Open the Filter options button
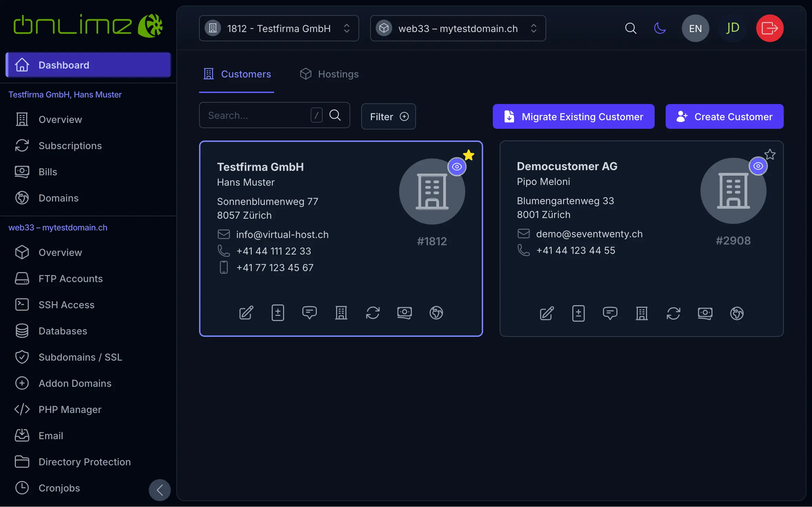 click(x=388, y=117)
